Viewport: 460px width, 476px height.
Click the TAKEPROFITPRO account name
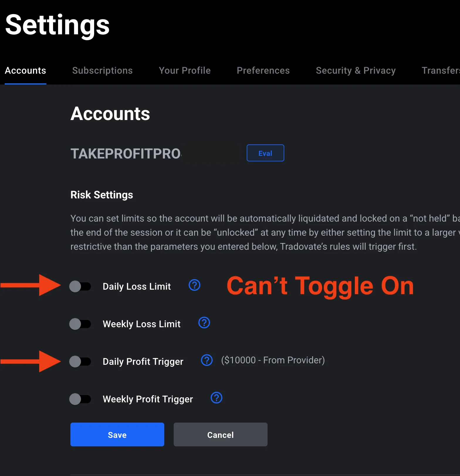[126, 154]
